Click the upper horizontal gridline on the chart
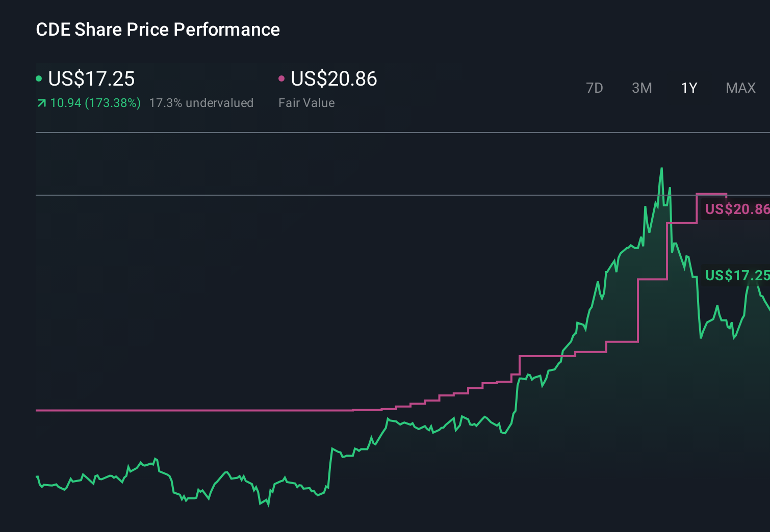This screenshot has width=770, height=532. point(357,195)
